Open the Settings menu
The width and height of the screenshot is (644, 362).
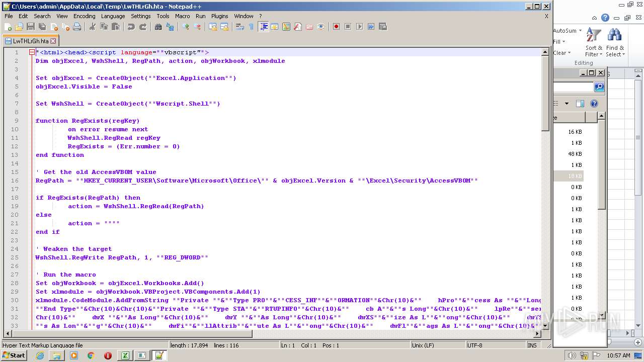click(140, 16)
